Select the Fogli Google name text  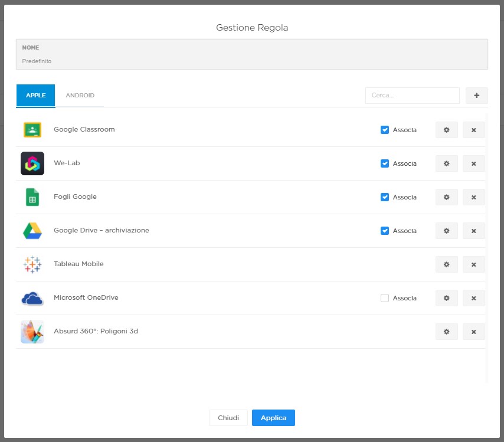[75, 197]
